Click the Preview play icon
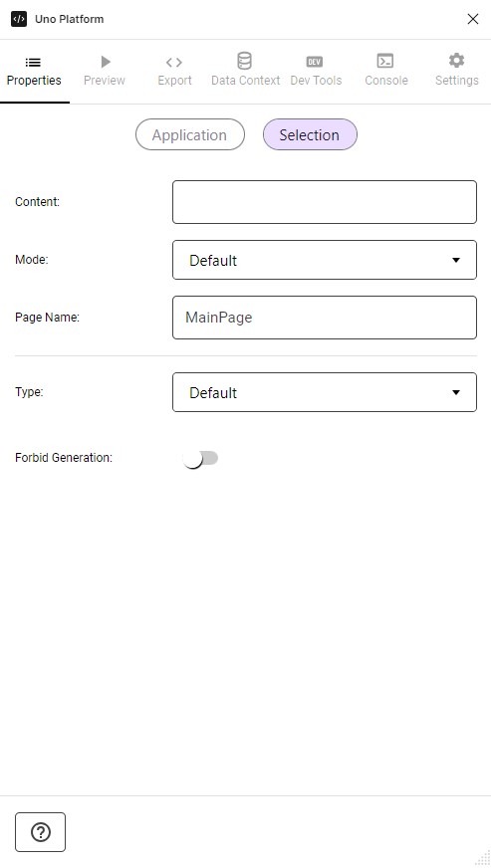This screenshot has height=868, width=491. click(x=106, y=62)
